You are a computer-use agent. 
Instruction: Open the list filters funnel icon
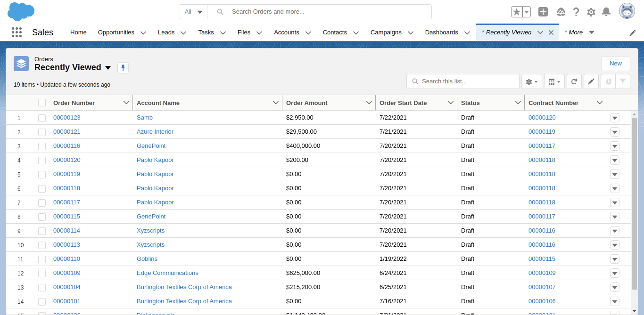point(623,81)
